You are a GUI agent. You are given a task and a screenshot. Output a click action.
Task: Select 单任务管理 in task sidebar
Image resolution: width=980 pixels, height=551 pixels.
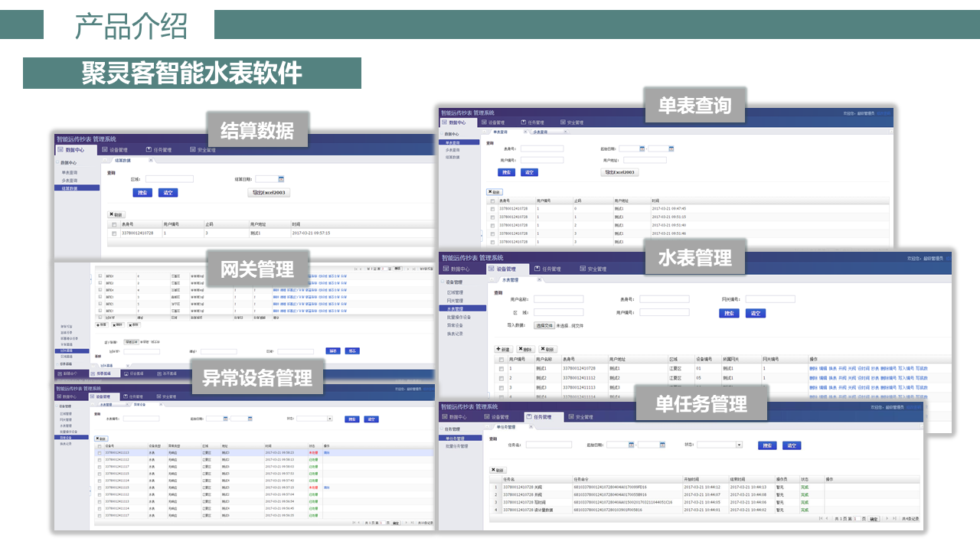pos(461,438)
